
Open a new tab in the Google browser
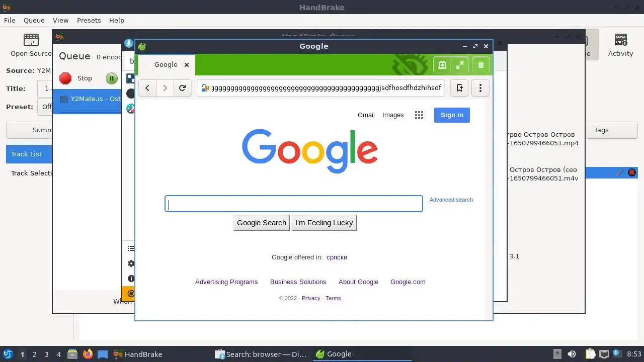442,65
